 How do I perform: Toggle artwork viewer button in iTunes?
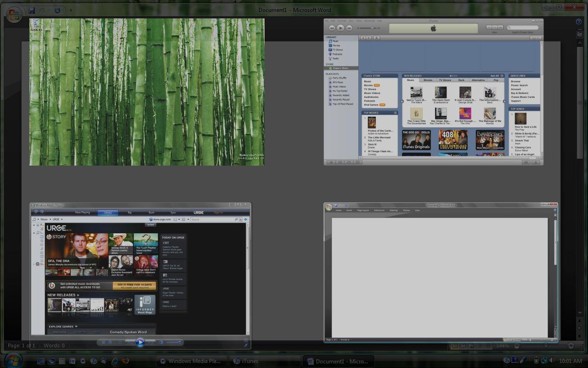pyautogui.click(x=358, y=162)
